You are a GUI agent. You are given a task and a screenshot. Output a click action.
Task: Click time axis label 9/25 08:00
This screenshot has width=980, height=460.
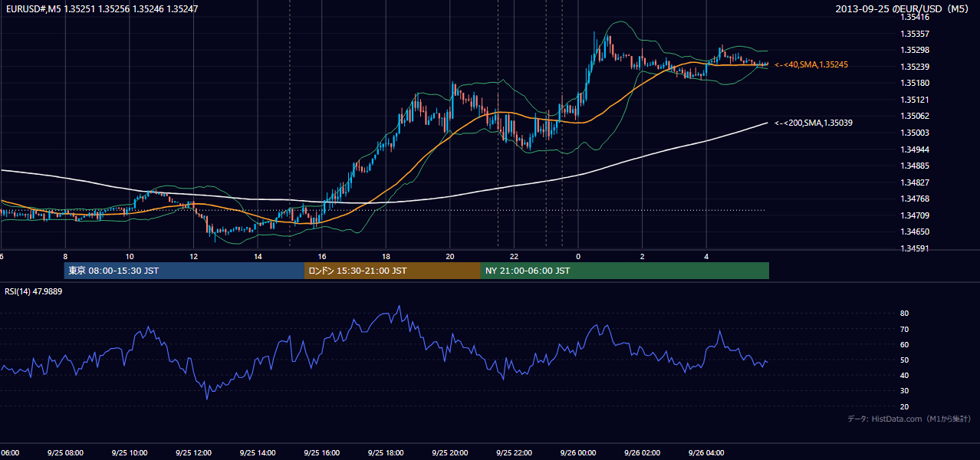coord(65,453)
